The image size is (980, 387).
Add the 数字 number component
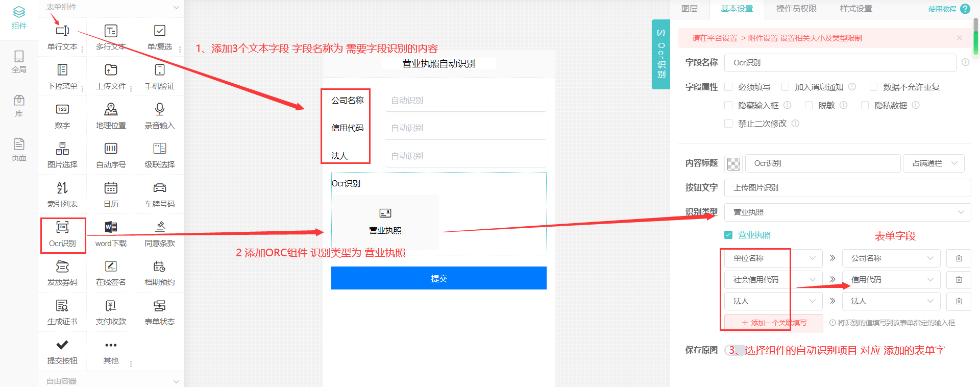[62, 116]
